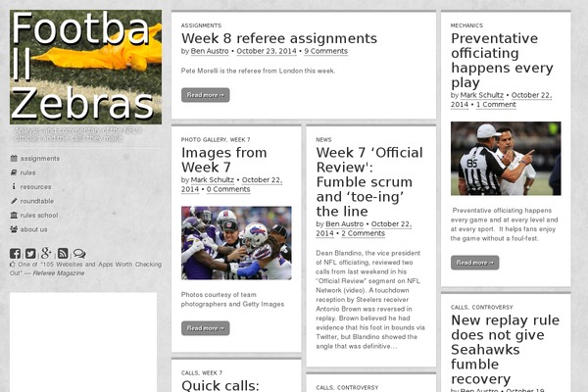Click the thumbs-up icon before Referee Magazine quote
Image resolution: width=588 pixels, height=392 pixels.
(x=13, y=265)
